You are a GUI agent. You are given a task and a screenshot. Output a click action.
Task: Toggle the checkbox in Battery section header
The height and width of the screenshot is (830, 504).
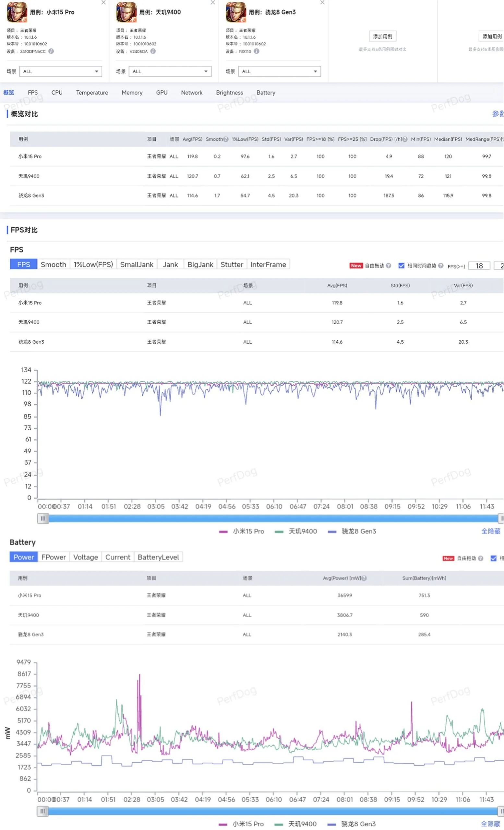pyautogui.click(x=494, y=558)
